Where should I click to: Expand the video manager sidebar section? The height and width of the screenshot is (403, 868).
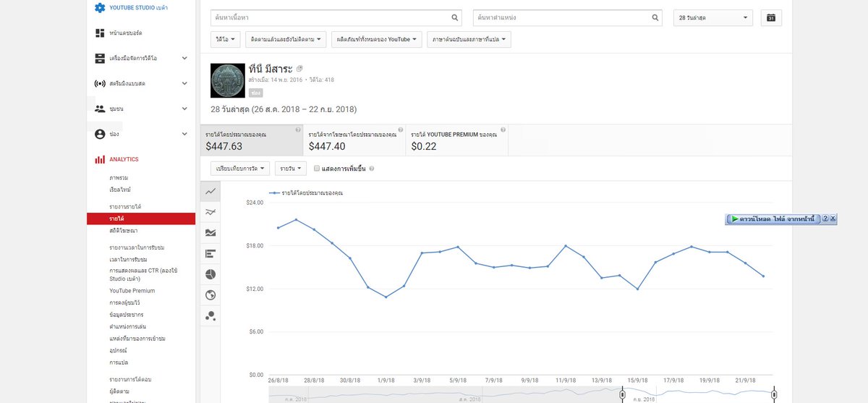pyautogui.click(x=184, y=58)
